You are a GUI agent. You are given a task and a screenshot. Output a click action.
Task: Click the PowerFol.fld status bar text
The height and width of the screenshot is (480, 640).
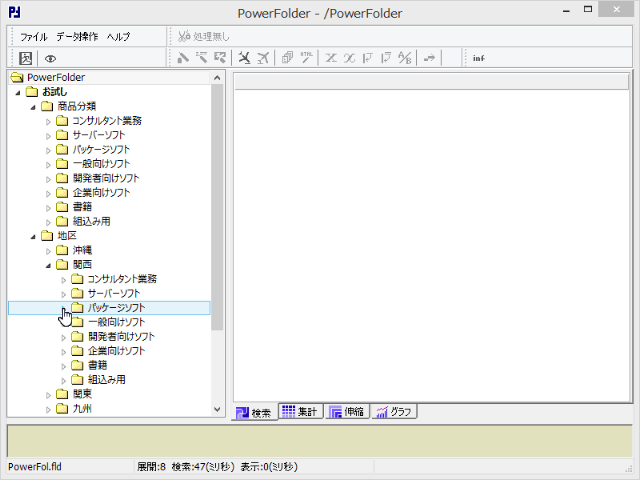coord(35,467)
